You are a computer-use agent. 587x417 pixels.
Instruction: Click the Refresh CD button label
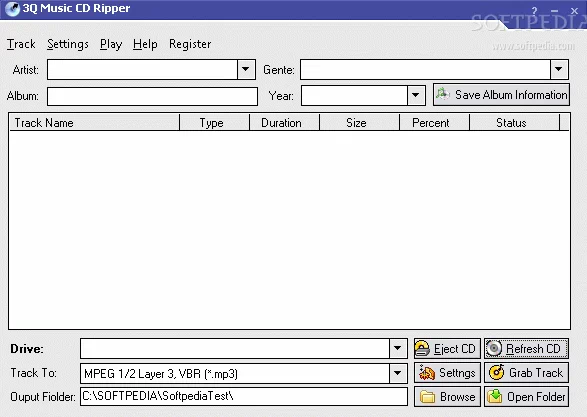(x=533, y=349)
